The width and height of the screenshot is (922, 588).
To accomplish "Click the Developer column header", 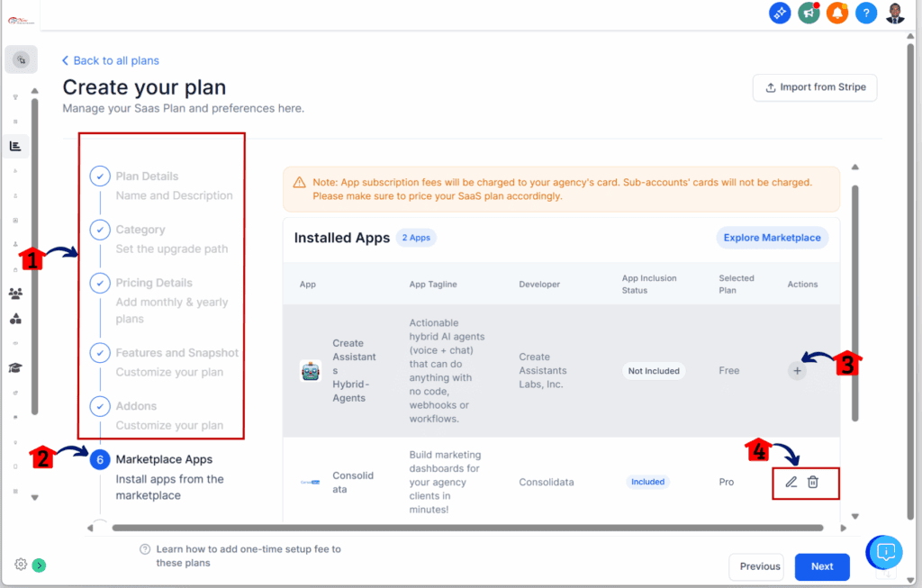I will tap(539, 284).
